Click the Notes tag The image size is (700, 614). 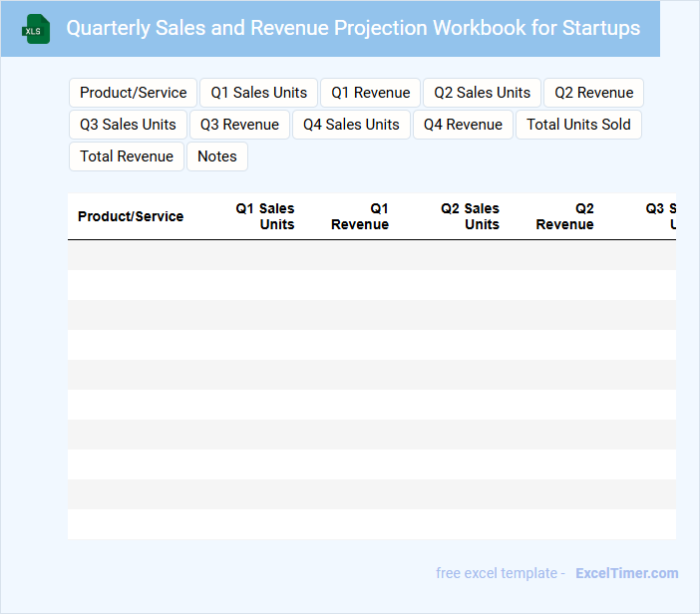[217, 156]
